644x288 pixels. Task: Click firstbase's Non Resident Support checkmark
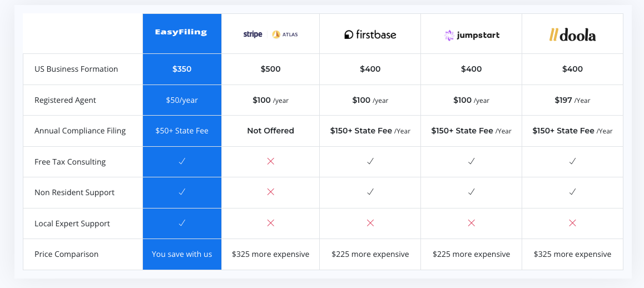tap(370, 192)
